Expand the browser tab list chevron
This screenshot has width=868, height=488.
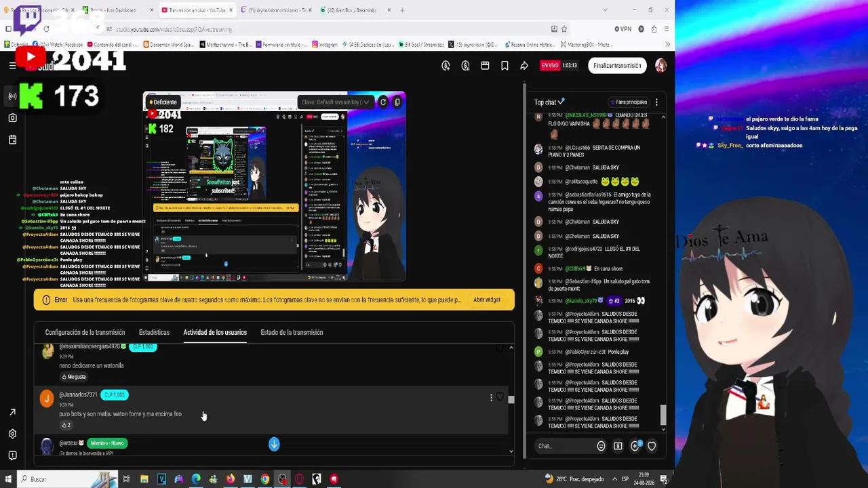(x=605, y=10)
